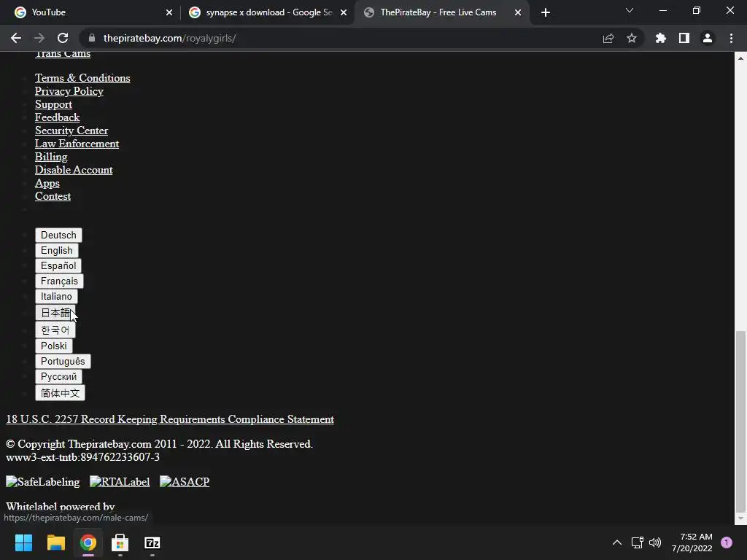
Task: Choose the 简体中文 language button
Action: 60,393
